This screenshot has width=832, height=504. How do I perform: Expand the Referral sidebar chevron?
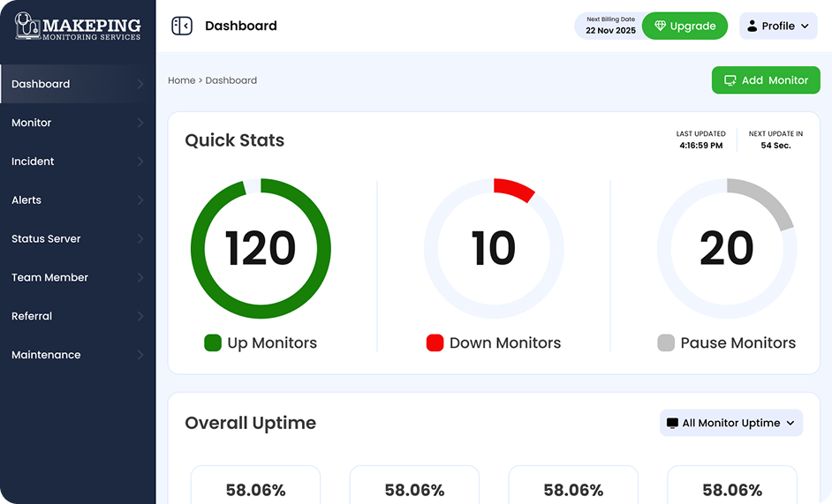pos(140,316)
